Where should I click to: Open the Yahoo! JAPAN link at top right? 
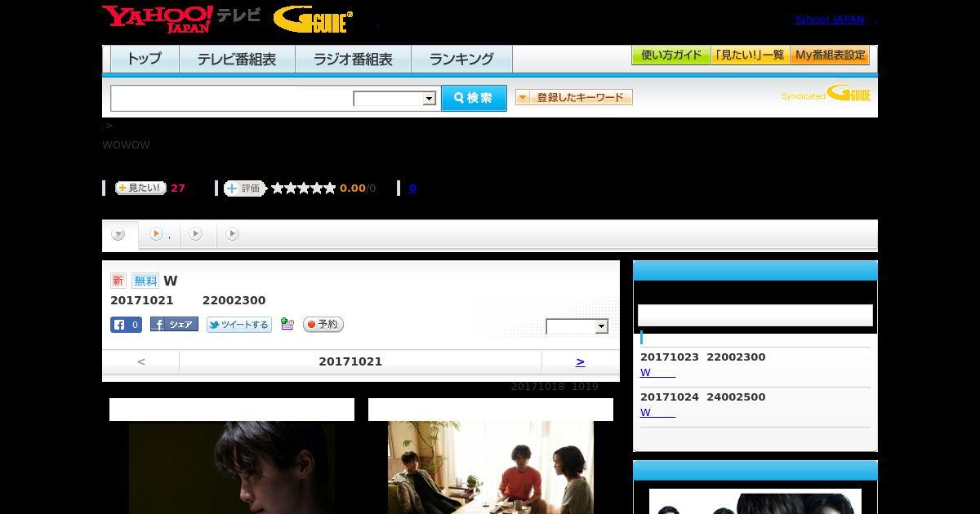[829, 19]
